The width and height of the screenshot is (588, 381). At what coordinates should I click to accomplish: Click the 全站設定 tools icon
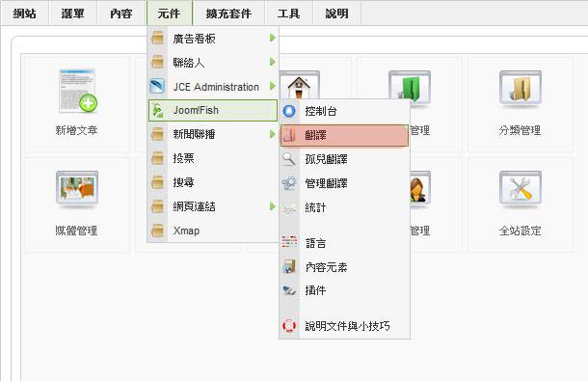521,188
